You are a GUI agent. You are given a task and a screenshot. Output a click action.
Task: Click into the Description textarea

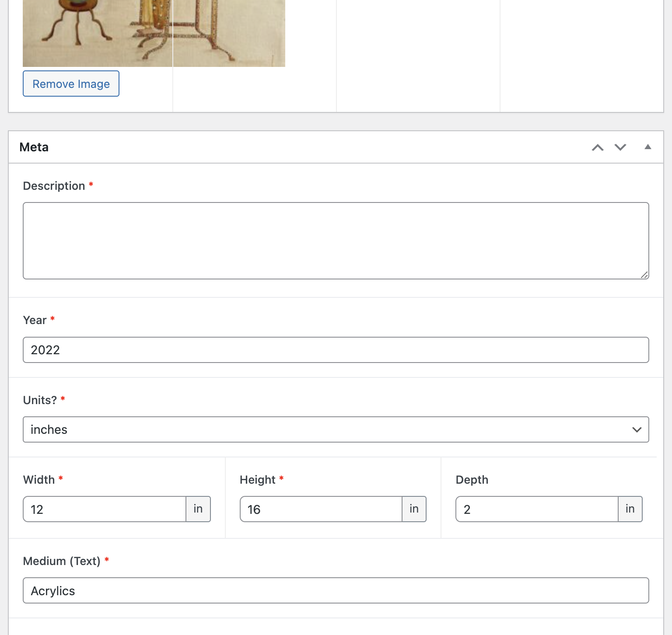point(336,241)
